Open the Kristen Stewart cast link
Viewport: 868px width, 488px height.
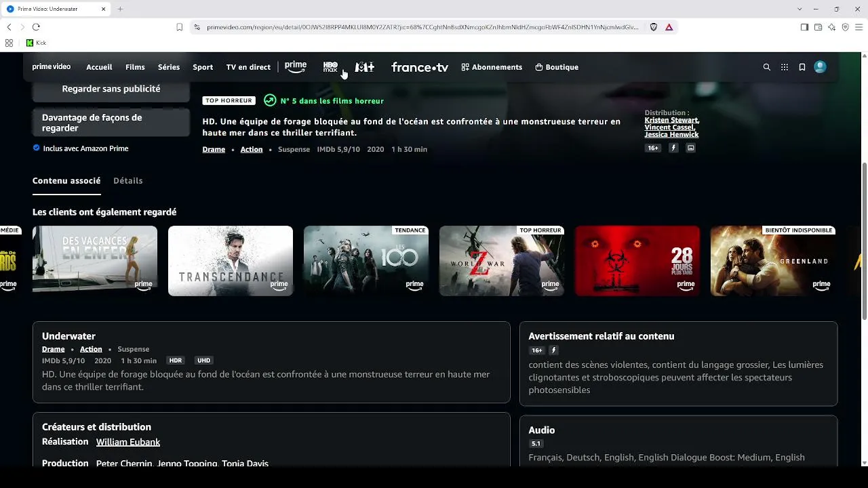[x=671, y=120]
